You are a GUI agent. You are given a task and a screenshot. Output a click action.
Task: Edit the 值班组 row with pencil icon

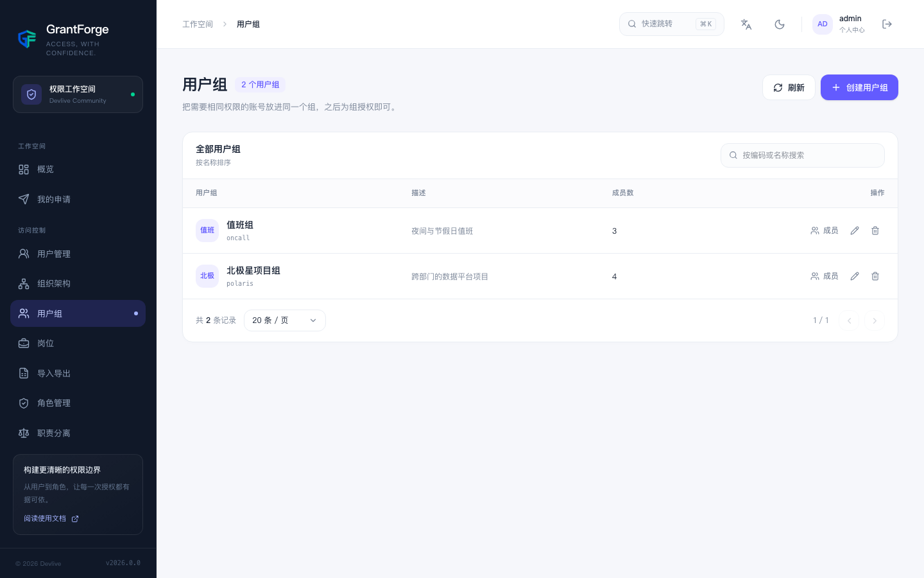point(855,231)
